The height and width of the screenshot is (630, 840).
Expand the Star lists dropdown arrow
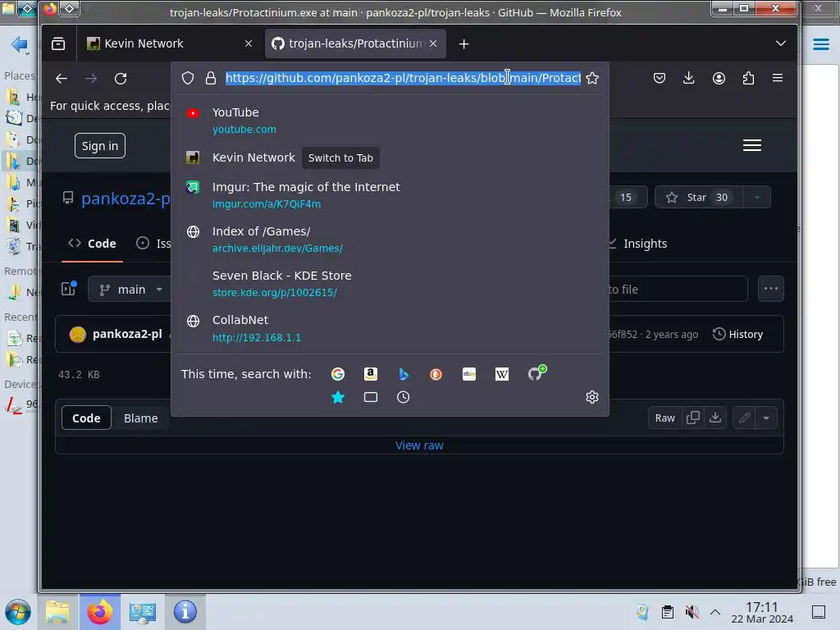coord(757,197)
